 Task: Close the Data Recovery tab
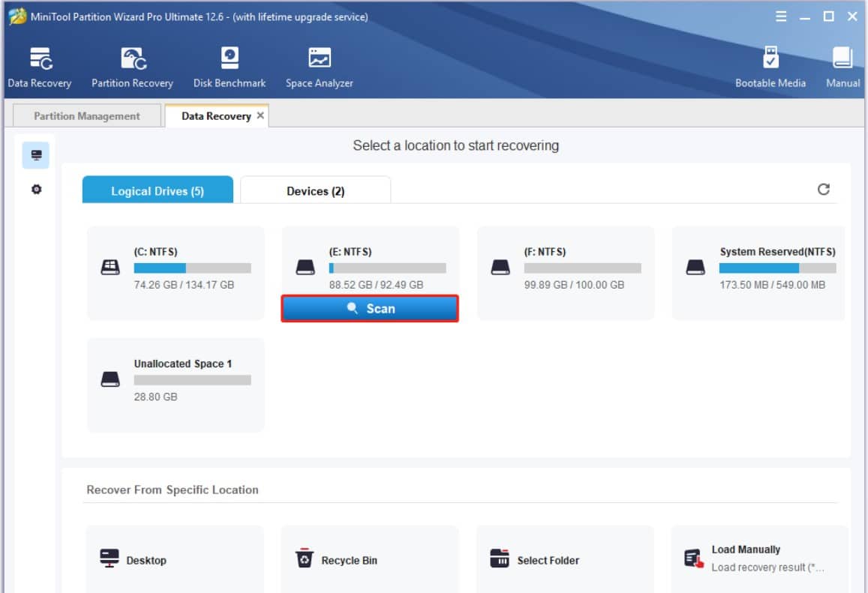point(260,115)
